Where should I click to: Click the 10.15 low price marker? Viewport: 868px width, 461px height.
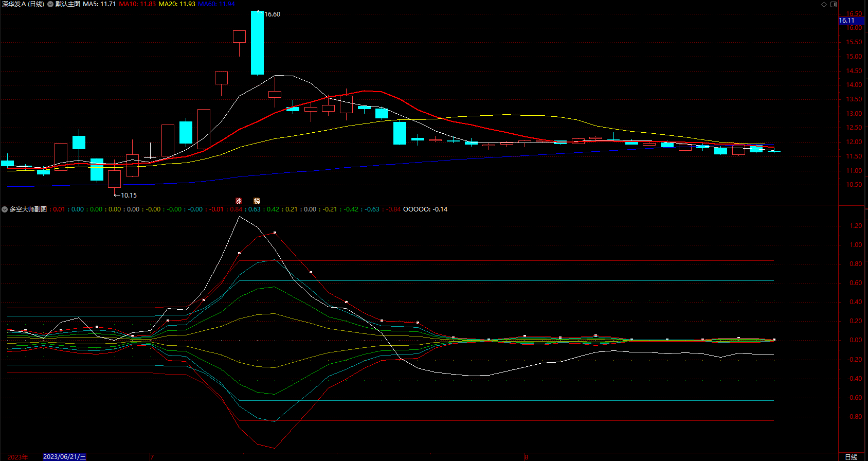(x=128, y=196)
